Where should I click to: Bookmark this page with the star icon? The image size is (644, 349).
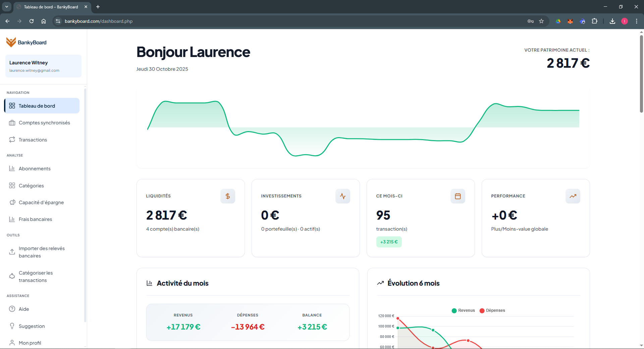coord(541,21)
